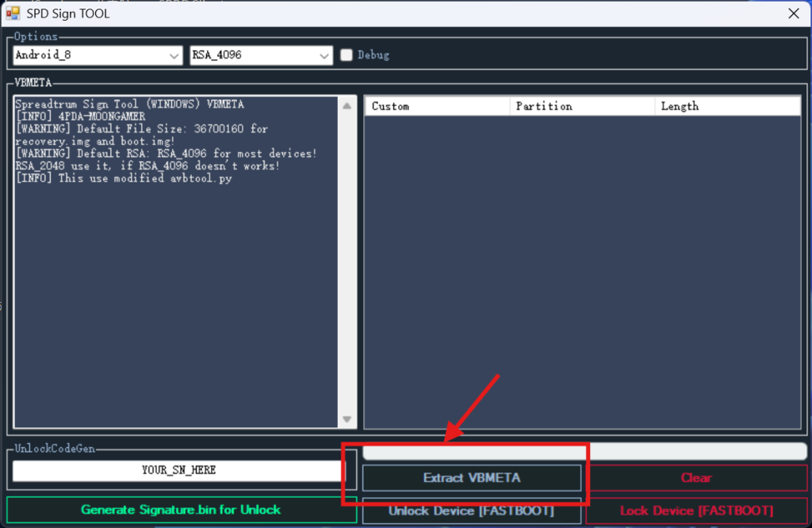The width and height of the screenshot is (812, 528).
Task: Click the '[INFO] 4PDA-MOONGAMER' log line
Action: (x=81, y=117)
